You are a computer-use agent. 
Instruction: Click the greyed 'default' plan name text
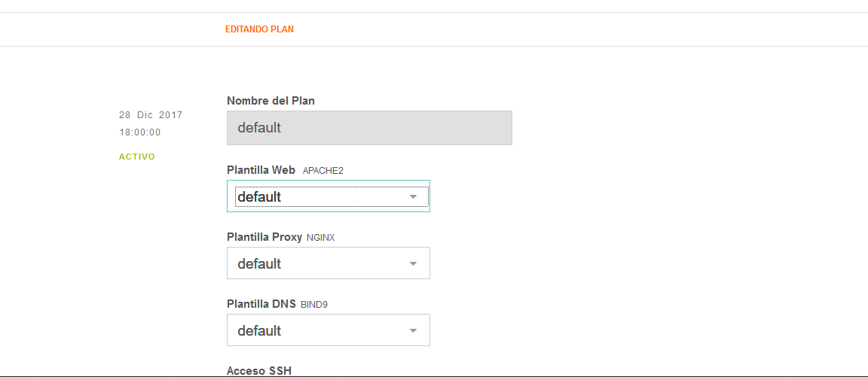(x=260, y=128)
